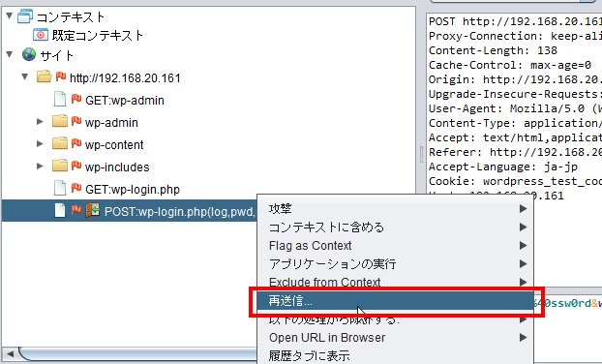Image resolution: width=602 pixels, height=364 pixels.
Task: Collapse the サイト tree node
Action: coord(10,54)
